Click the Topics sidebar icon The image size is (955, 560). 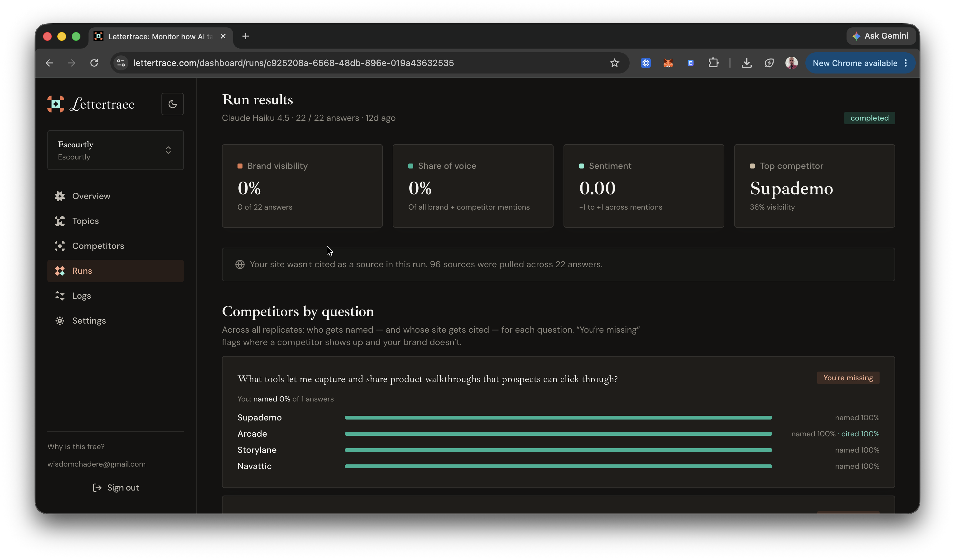point(60,221)
